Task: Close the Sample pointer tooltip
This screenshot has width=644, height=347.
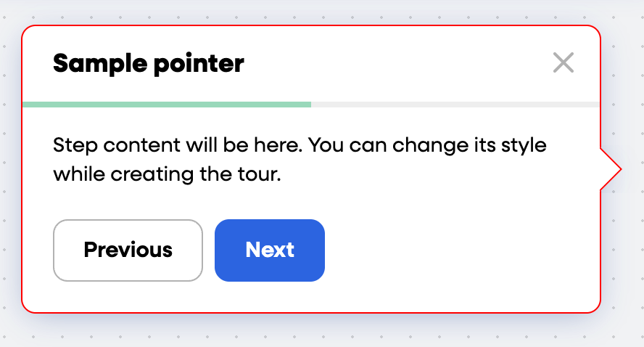Action: point(563,63)
